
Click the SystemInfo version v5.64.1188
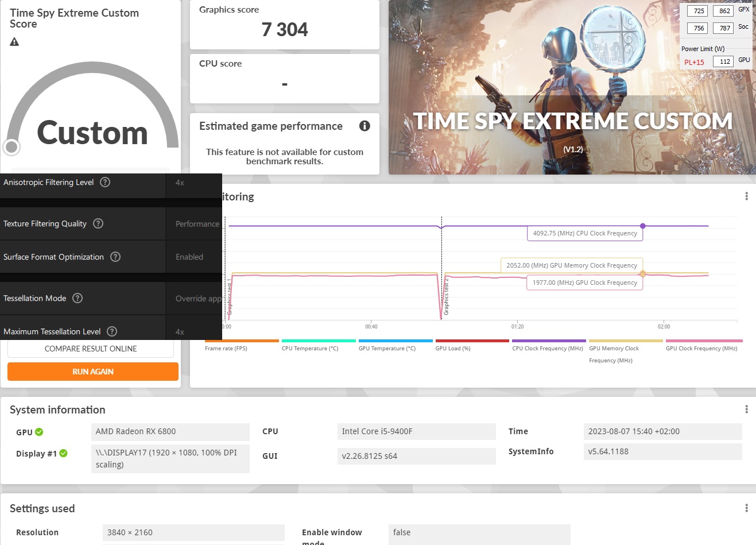(x=663, y=451)
